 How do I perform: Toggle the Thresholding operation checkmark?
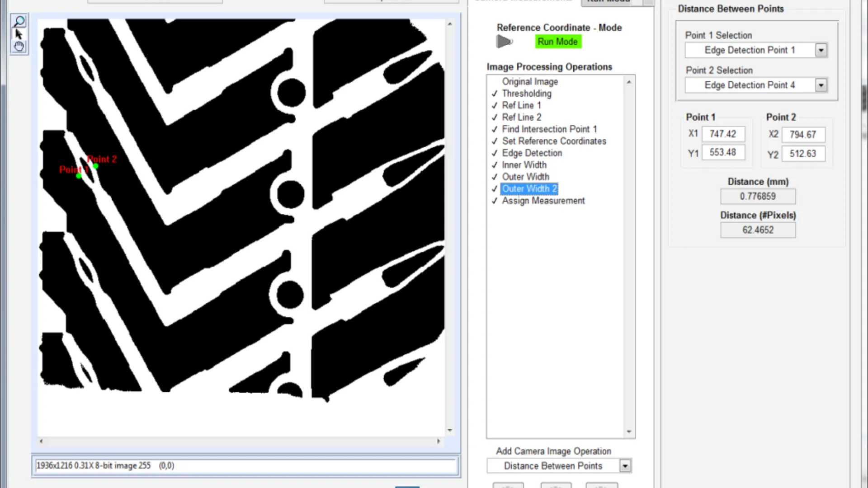(495, 94)
